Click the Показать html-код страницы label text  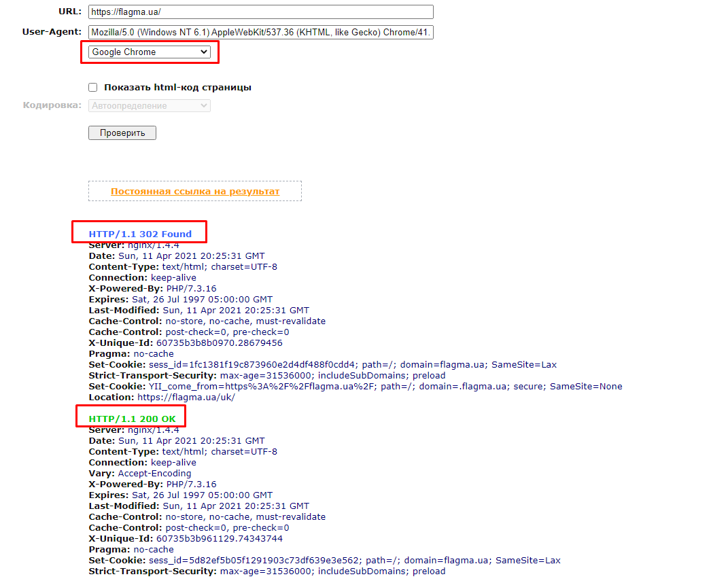pyautogui.click(x=177, y=88)
